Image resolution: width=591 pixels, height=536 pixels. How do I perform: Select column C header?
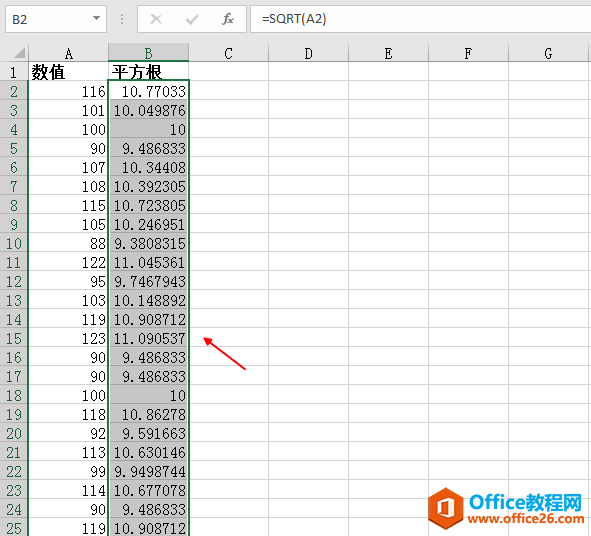(x=228, y=53)
